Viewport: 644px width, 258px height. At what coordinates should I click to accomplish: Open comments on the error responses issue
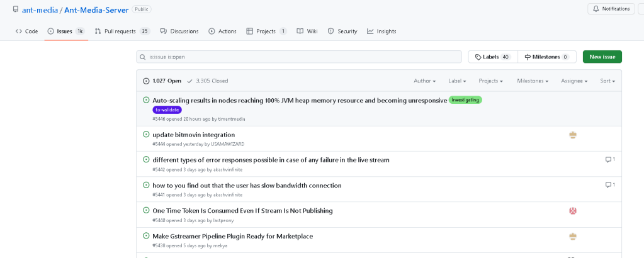coord(610,159)
